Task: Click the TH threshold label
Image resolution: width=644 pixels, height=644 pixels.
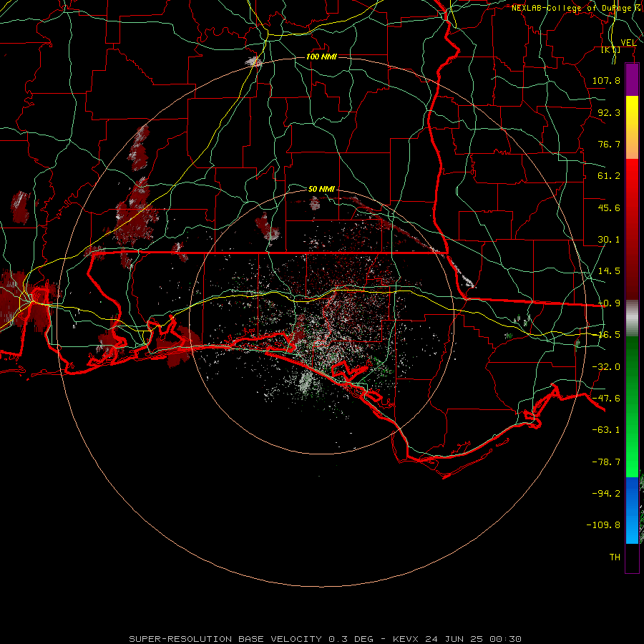Action: tap(615, 557)
